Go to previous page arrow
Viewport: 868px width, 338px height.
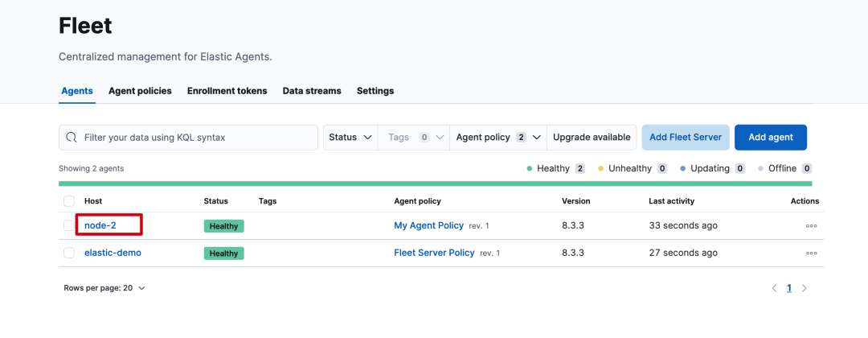(x=774, y=288)
